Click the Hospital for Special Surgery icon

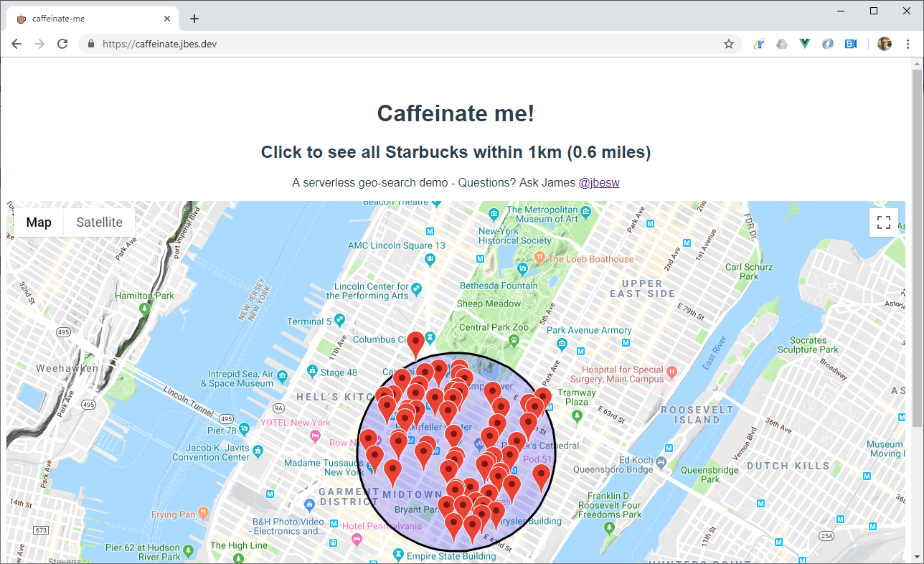coord(671,372)
